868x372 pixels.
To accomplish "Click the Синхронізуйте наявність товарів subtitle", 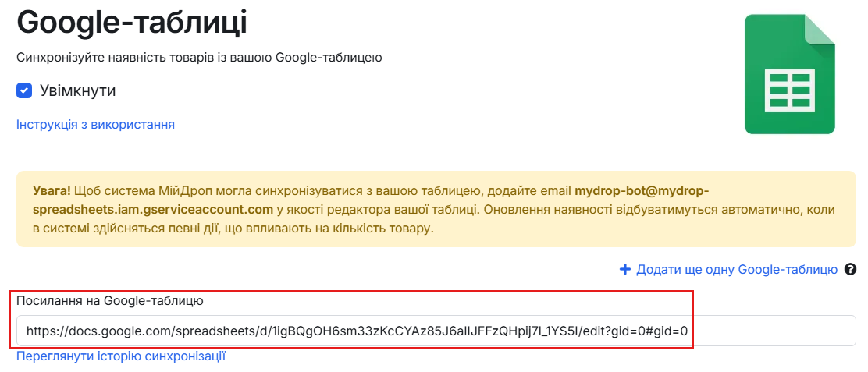I will coord(199,58).
